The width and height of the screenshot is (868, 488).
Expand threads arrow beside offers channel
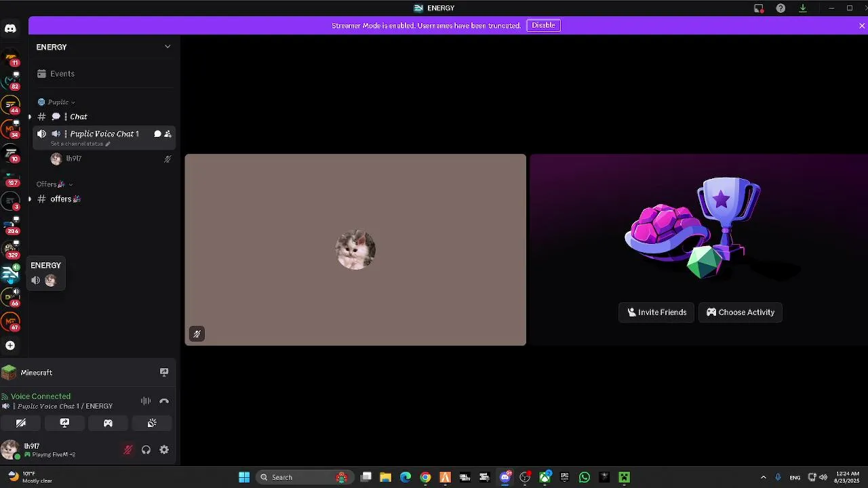(29, 199)
